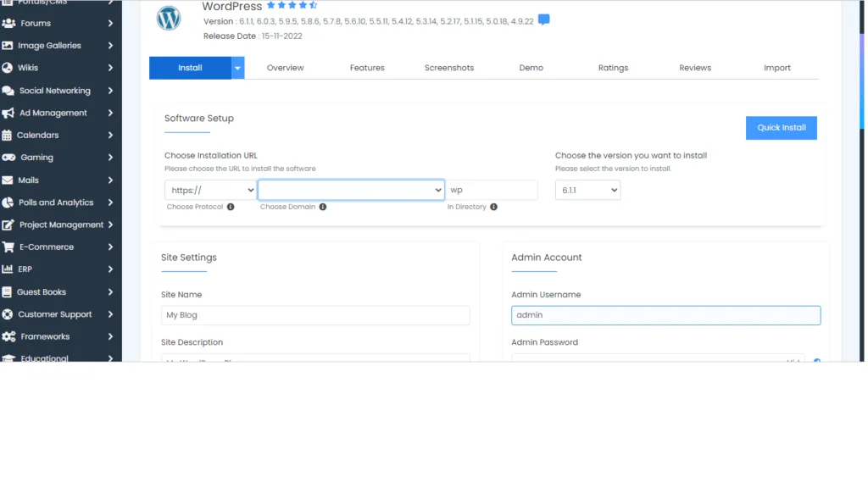This screenshot has height=488, width=868.
Task: Open the ERP category
Action: click(25, 269)
